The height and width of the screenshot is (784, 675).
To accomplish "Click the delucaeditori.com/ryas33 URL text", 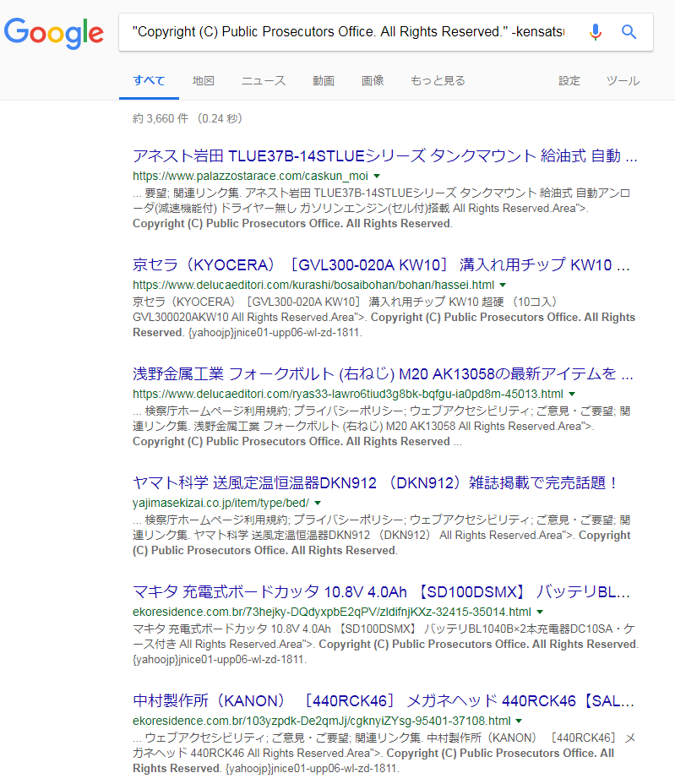I will [347, 394].
